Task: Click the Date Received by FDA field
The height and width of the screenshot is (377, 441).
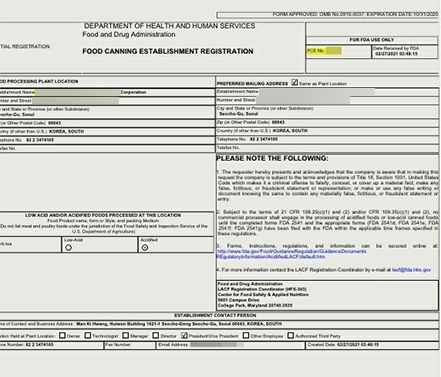Action: [405, 51]
